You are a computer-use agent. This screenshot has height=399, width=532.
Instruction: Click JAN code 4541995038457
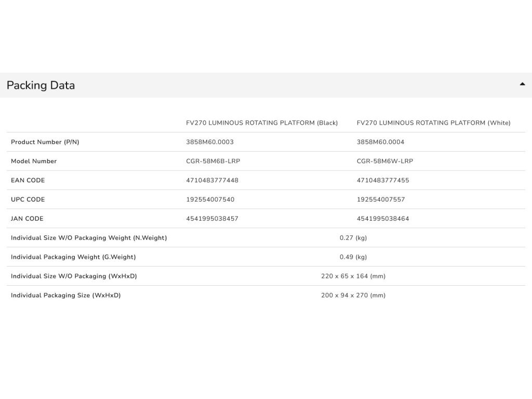point(212,219)
